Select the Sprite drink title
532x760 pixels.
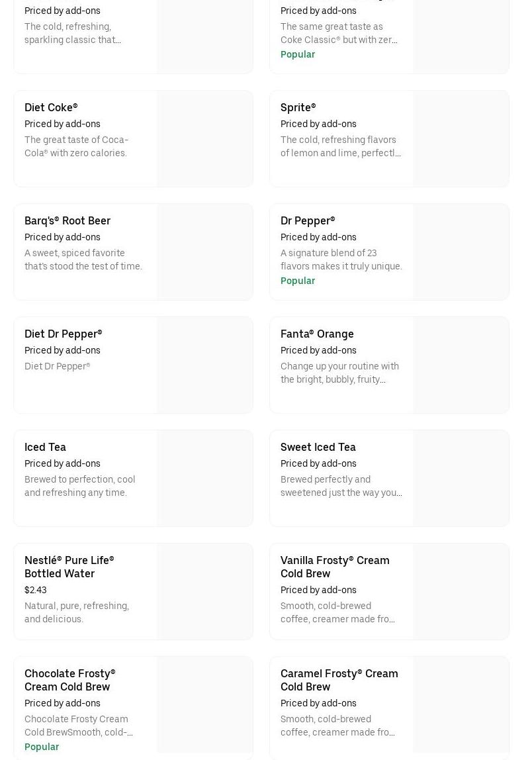[x=298, y=107]
